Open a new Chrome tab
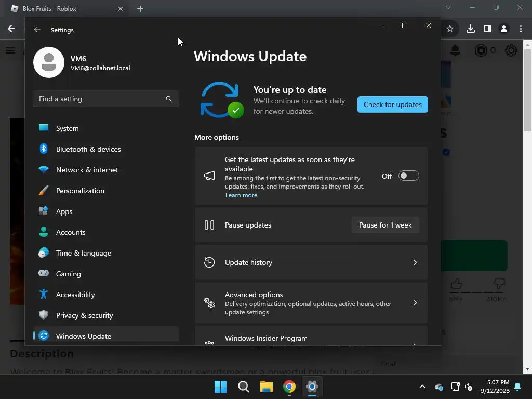The width and height of the screenshot is (532, 399). 140,9
